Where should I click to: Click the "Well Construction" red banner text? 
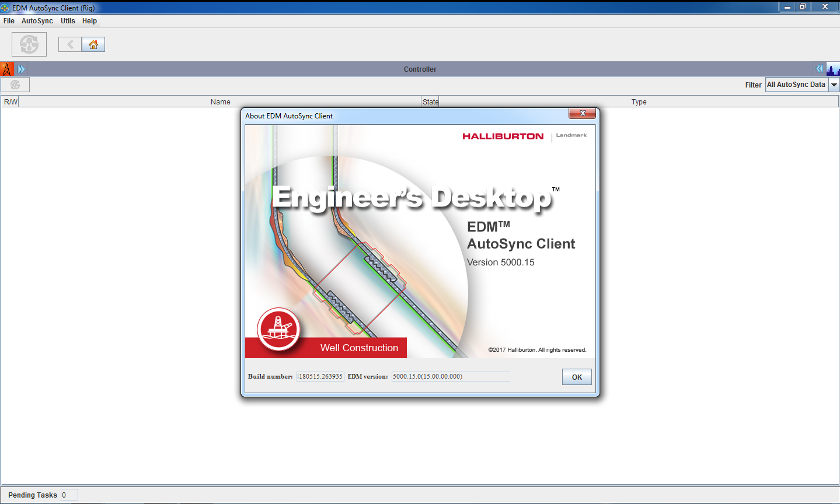click(359, 348)
